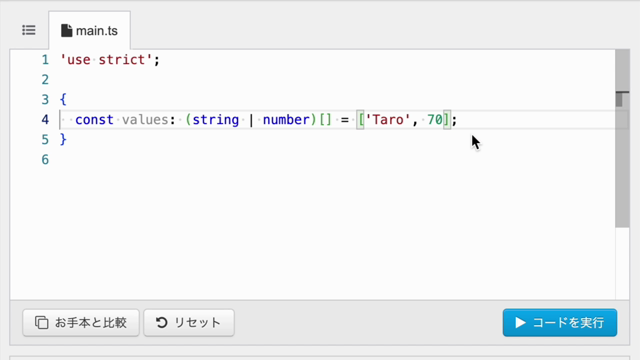Click the number type keyword
Screen dimensions: 640x360
[x=286, y=120]
